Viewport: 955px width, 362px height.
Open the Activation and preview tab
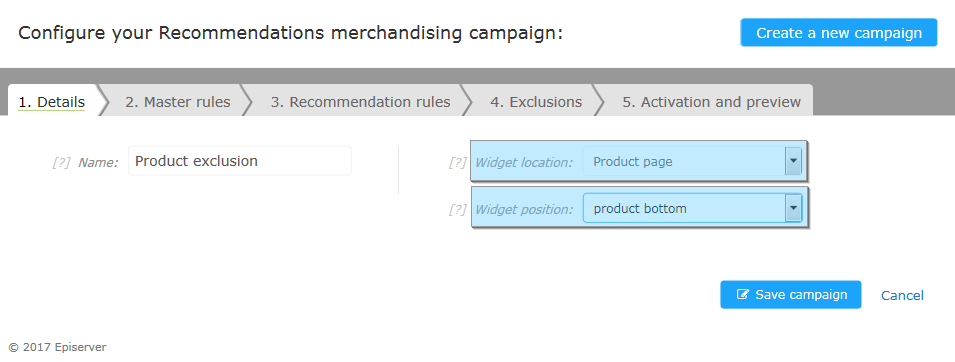(x=711, y=102)
